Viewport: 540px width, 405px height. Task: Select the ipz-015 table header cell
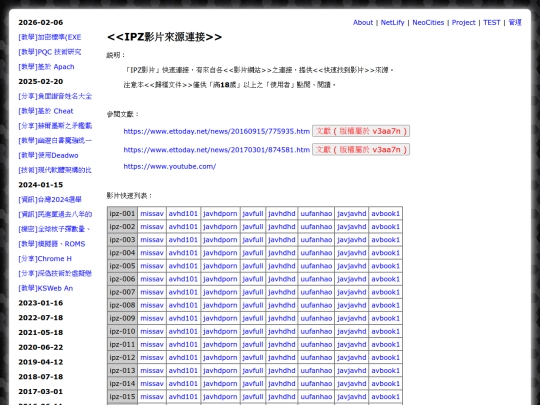[122, 397]
